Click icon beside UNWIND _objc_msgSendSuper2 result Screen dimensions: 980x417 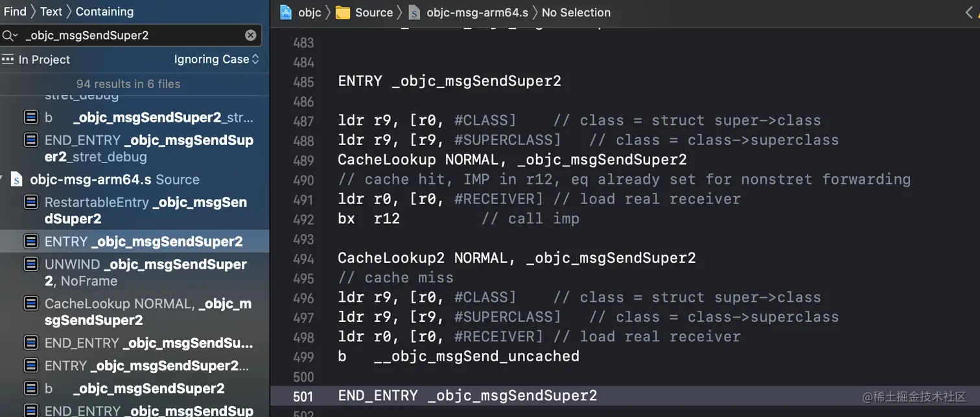point(30,264)
